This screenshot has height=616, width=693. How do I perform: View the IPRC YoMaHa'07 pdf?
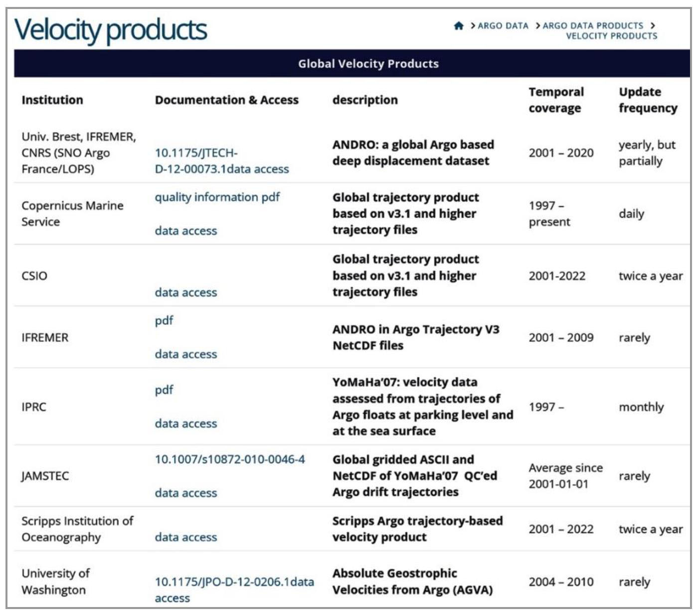pos(164,390)
